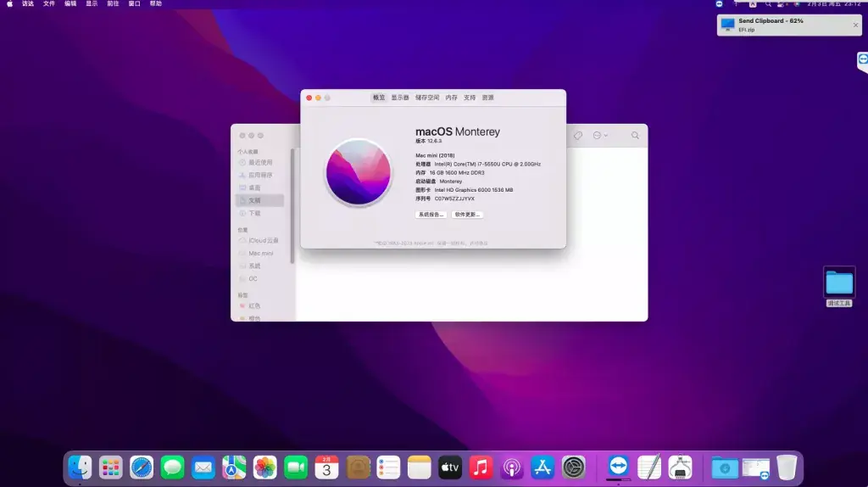Launch FaceTime from the Dock
Image resolution: width=868 pixels, height=487 pixels.
(x=296, y=467)
